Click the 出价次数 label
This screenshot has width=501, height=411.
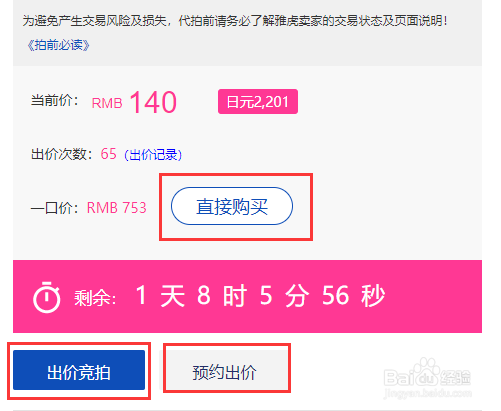tap(62, 154)
